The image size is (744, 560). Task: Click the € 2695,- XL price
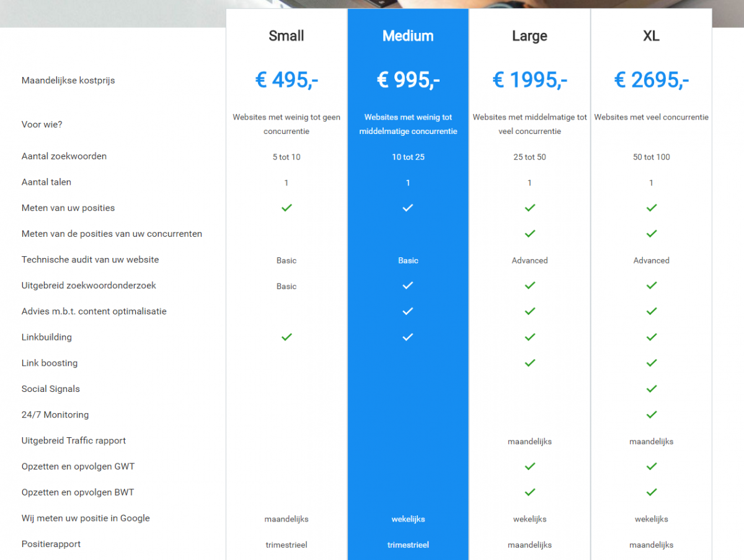[651, 80]
